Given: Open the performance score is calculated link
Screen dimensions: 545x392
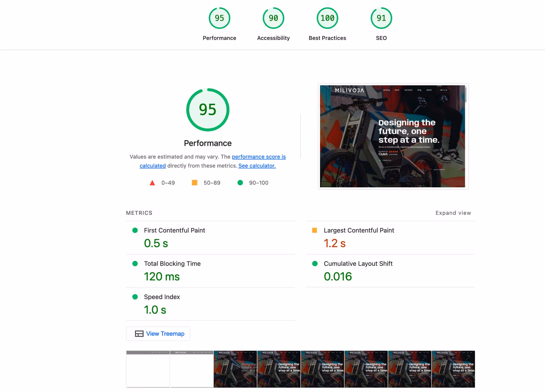Looking at the screenshot, I should pos(259,157).
